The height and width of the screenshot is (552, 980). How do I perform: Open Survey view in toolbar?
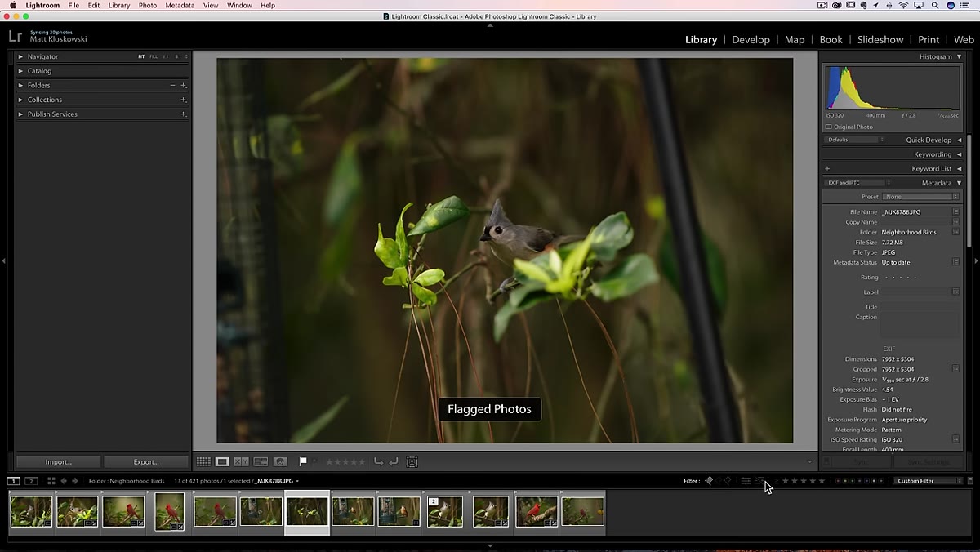coord(261,462)
